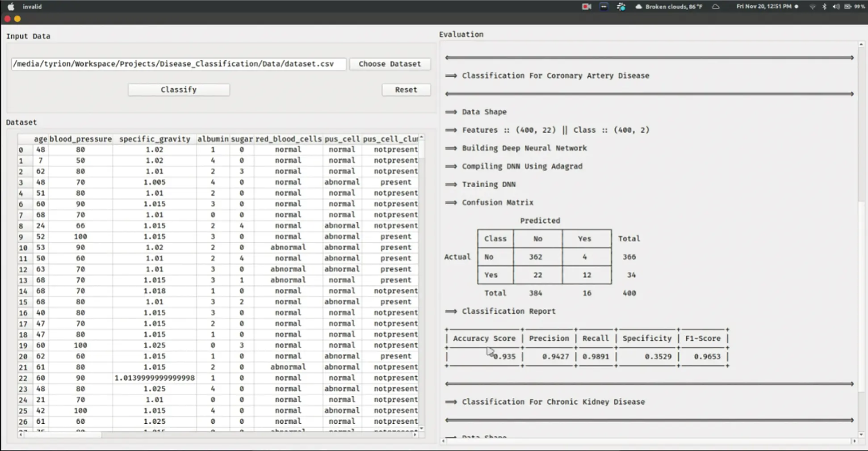Click the cloud outline tray icon

[716, 7]
